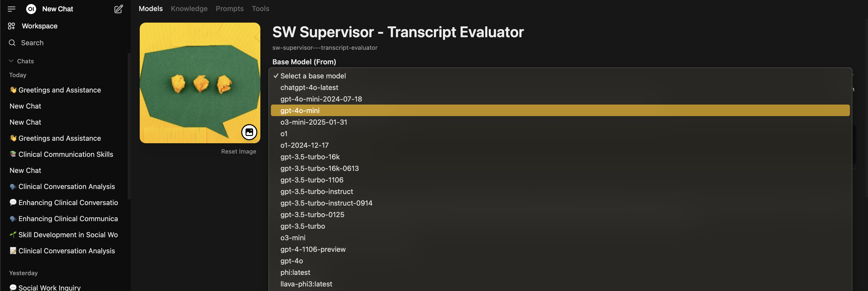The width and height of the screenshot is (868, 291).
Task: Click the image upload icon on thumbnail
Action: 249,132
